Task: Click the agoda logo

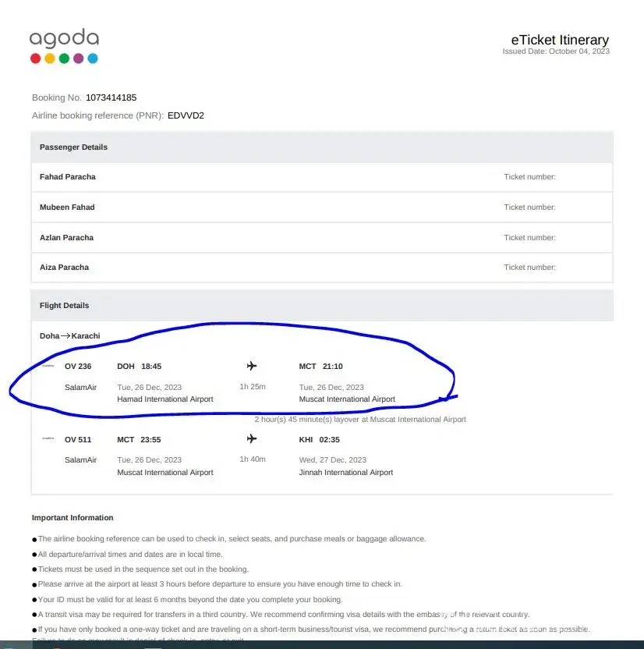Action: 64,46
